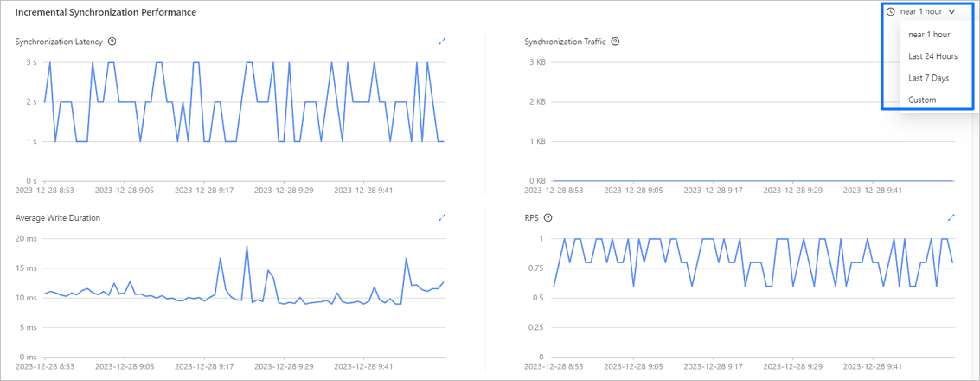Select 'near 1 hour' from the list
The width and height of the screenshot is (980, 381).
tap(929, 35)
